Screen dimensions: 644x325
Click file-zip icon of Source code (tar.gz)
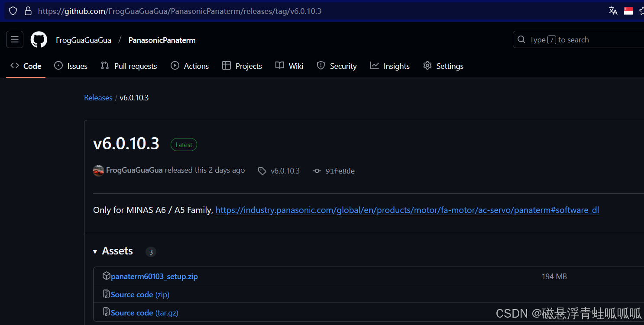click(106, 312)
